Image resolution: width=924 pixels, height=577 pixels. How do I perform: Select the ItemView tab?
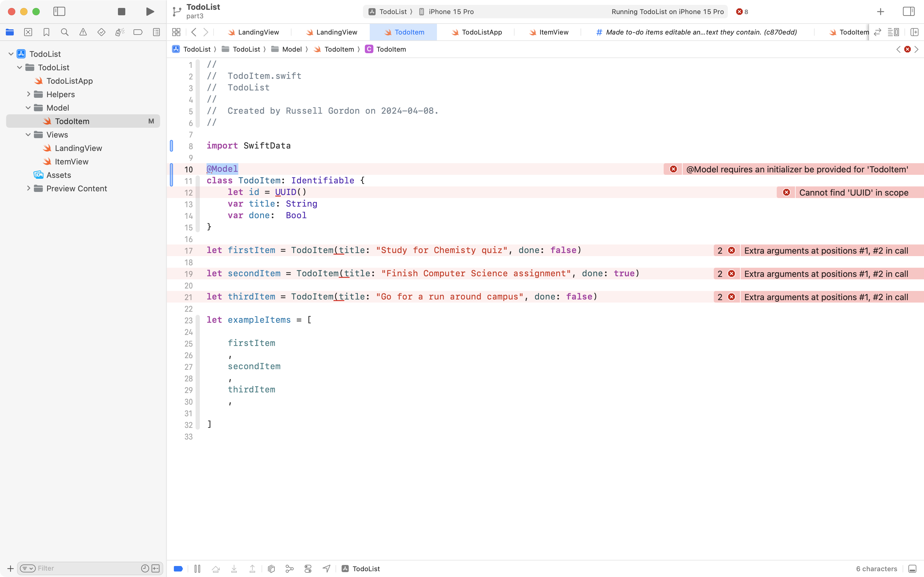point(553,32)
